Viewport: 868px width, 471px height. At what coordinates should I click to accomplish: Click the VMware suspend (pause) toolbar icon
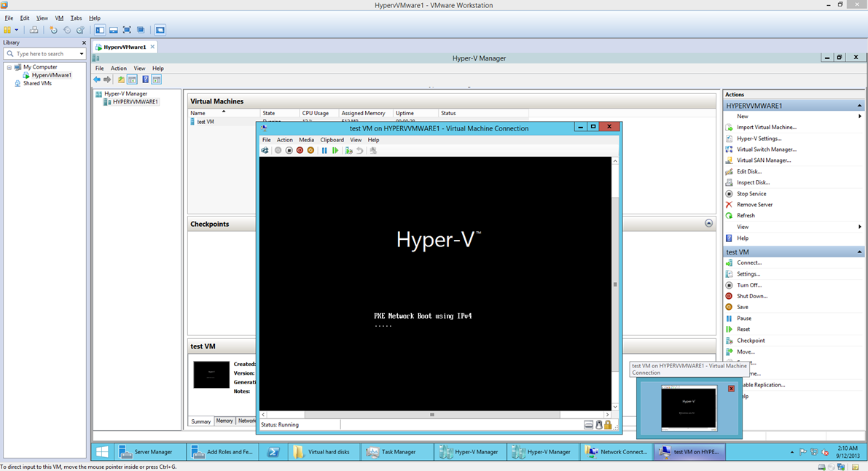(7, 30)
